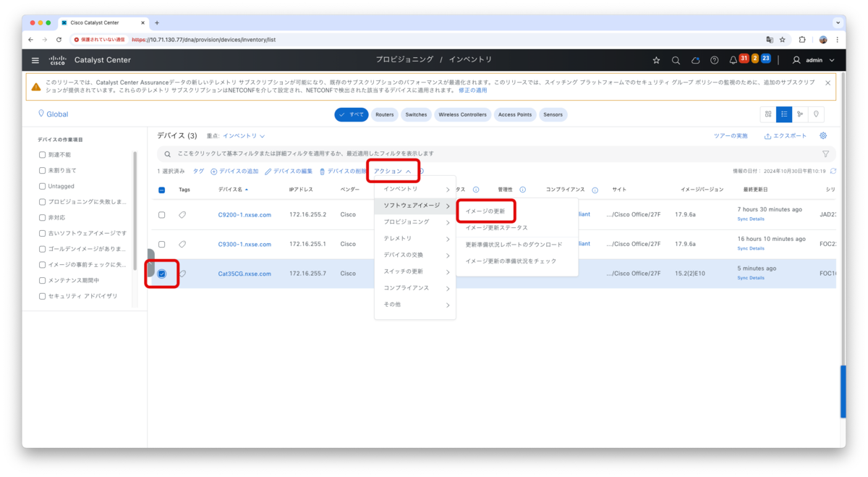This screenshot has height=477, width=868.
Task: Click the tag icon for C9200-1.nxse.com
Action: coord(183,215)
